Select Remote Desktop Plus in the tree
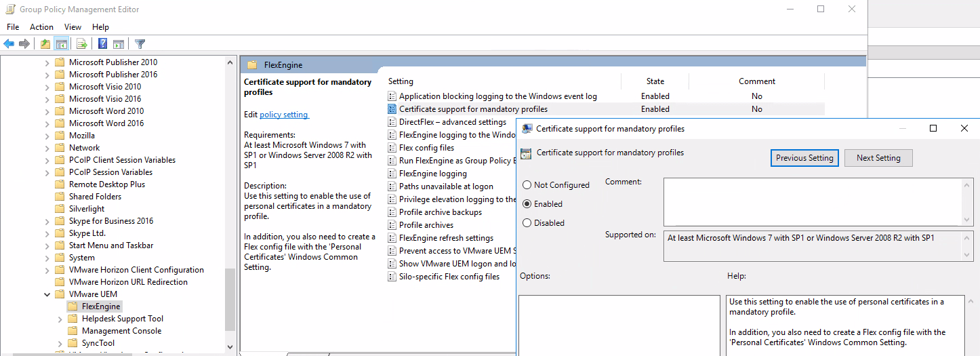980x356 pixels. point(106,184)
